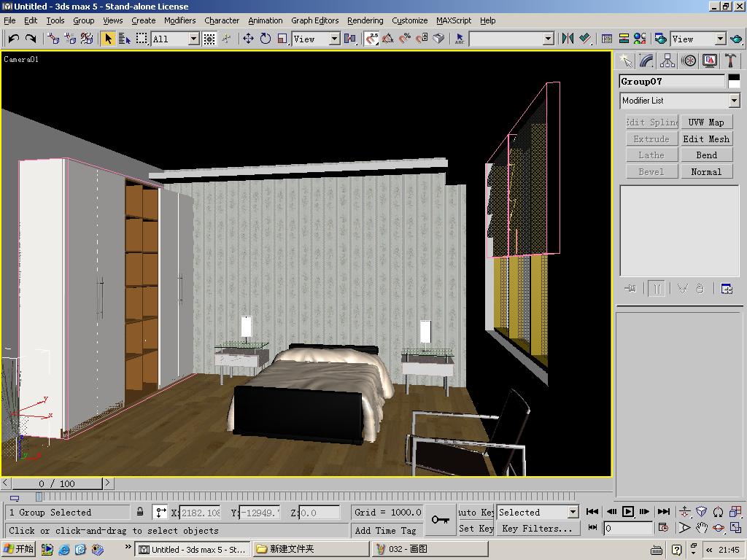Switch to the Display command panel tab
The height and width of the screenshot is (560, 747).
pyautogui.click(x=709, y=61)
